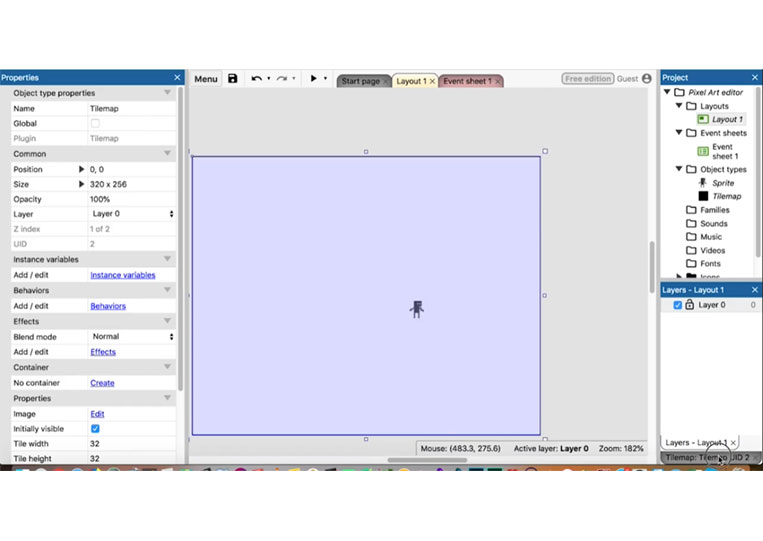Click the Guest account avatar icon

point(647,78)
